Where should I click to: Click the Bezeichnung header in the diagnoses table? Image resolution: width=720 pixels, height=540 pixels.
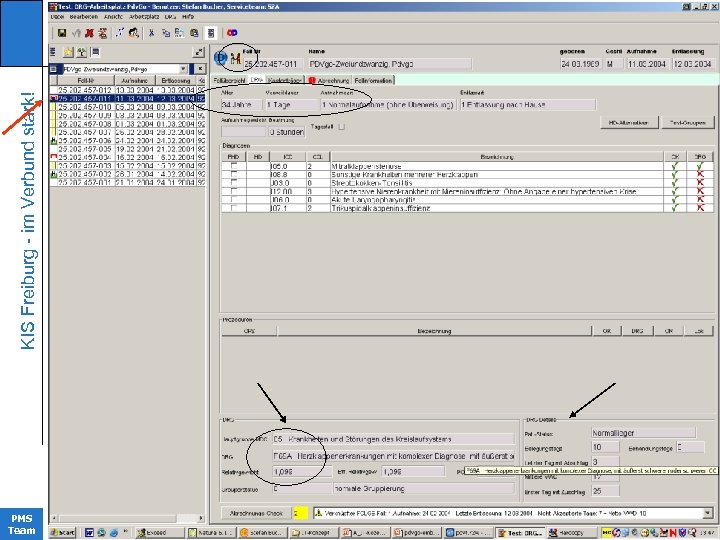coord(497,157)
